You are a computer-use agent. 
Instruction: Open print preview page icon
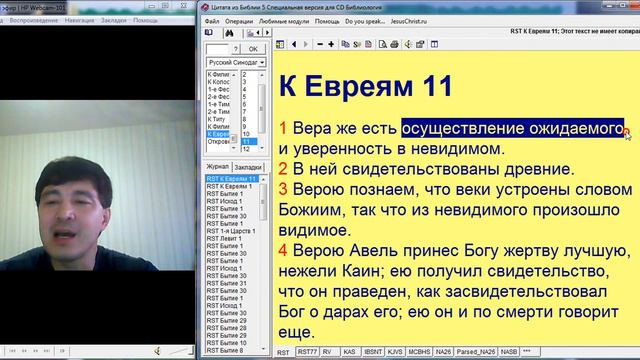pyautogui.click(x=382, y=44)
